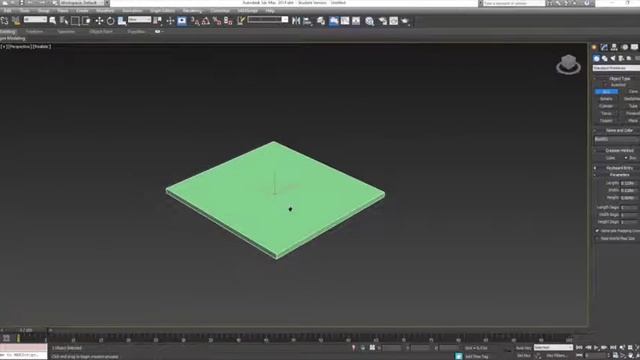Image resolution: width=640 pixels, height=360 pixels.
Task: Open the Layer Manager
Action: click(321, 20)
